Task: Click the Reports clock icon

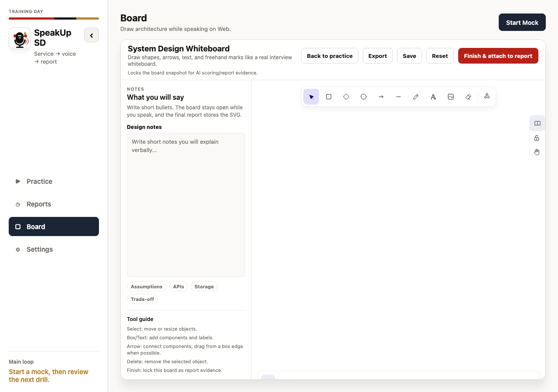Action: click(18, 204)
